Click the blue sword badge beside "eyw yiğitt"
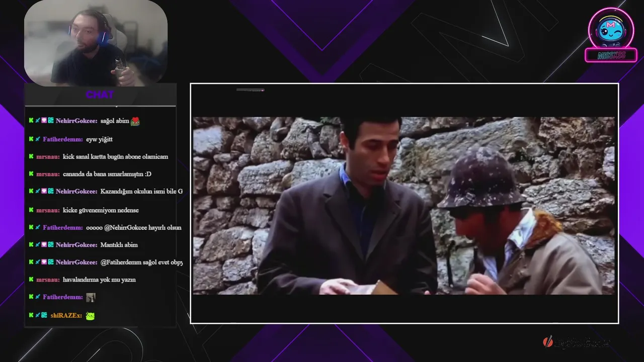The image size is (644, 362). [x=38, y=139]
